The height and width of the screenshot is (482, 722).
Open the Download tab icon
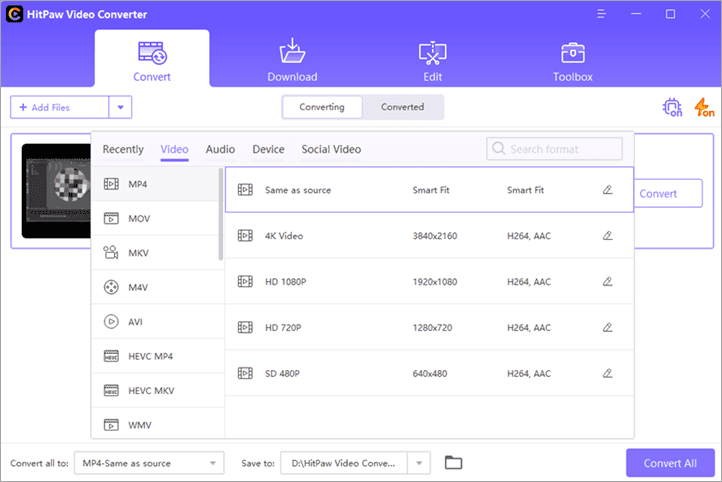point(292,52)
